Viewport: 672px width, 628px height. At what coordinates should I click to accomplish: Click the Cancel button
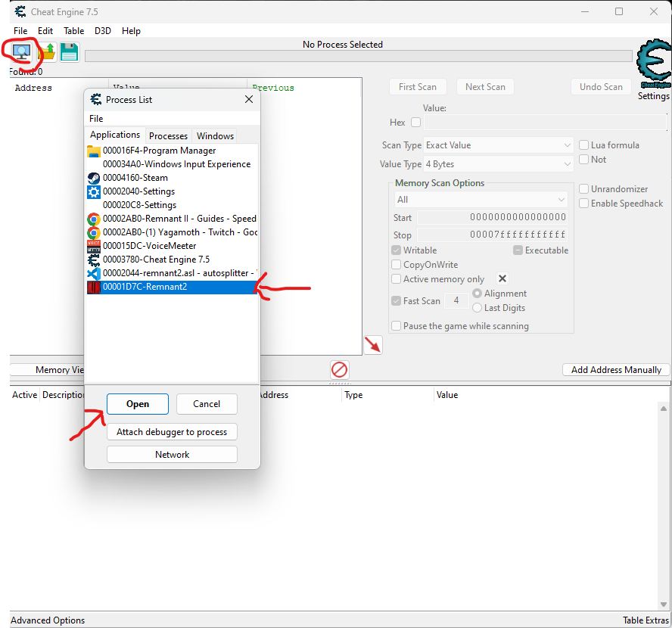pos(207,404)
